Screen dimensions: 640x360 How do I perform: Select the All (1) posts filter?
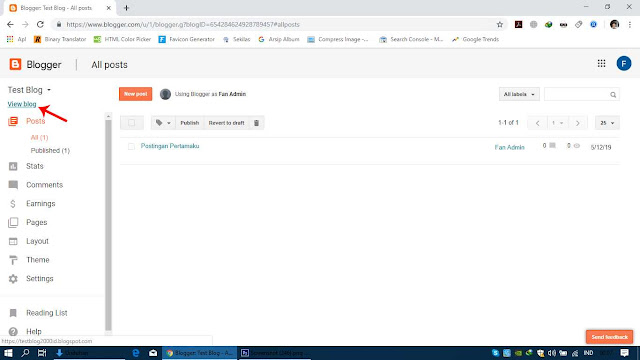(39, 138)
